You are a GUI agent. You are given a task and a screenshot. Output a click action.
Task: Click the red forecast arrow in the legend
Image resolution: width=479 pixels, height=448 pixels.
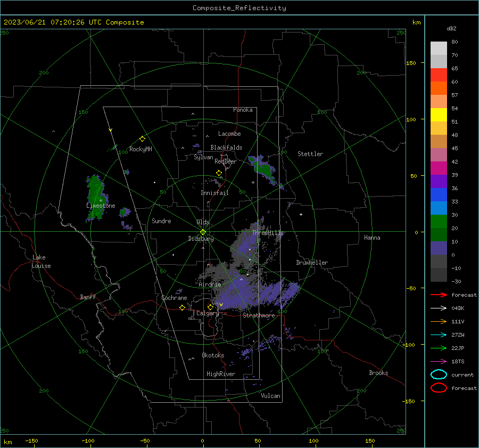click(439, 295)
